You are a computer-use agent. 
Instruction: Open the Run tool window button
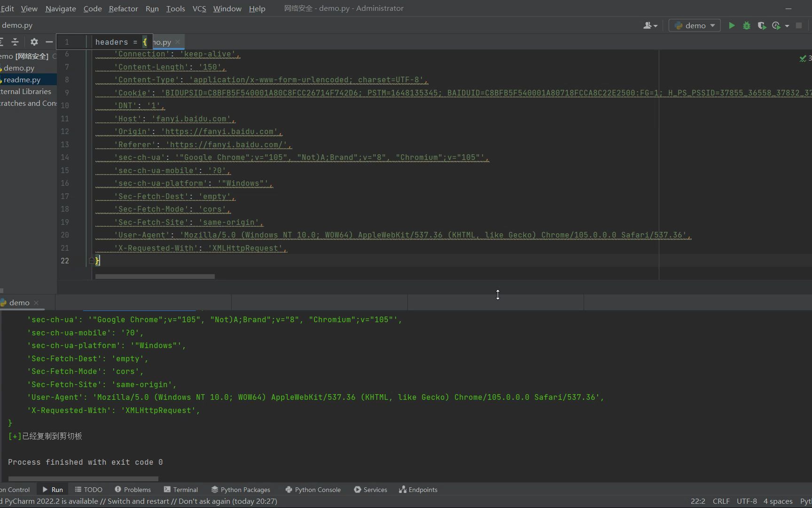pyautogui.click(x=53, y=490)
